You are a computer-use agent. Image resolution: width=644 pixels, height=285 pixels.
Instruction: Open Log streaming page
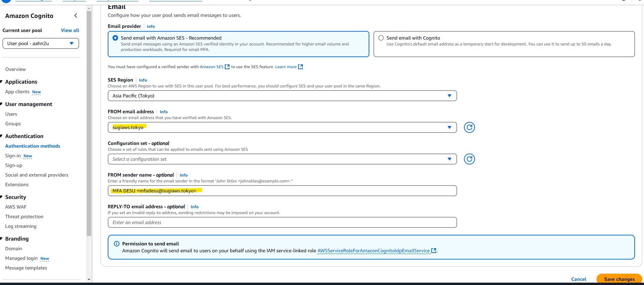(21, 226)
